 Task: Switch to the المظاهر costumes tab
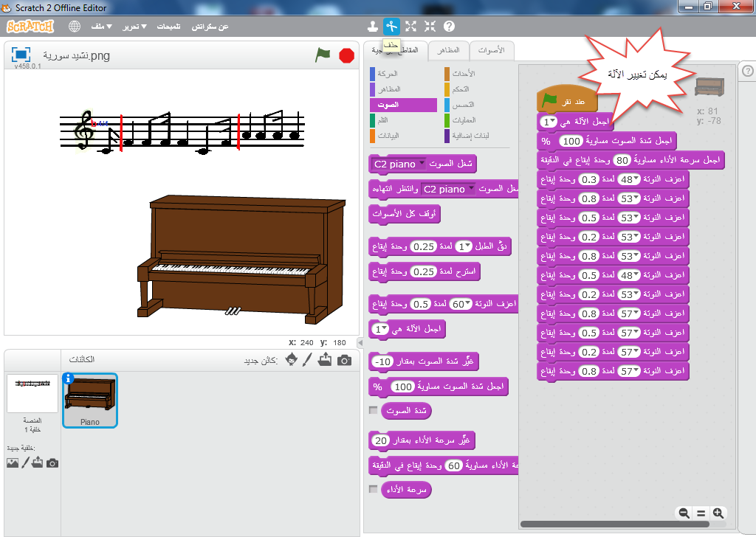[x=448, y=50]
